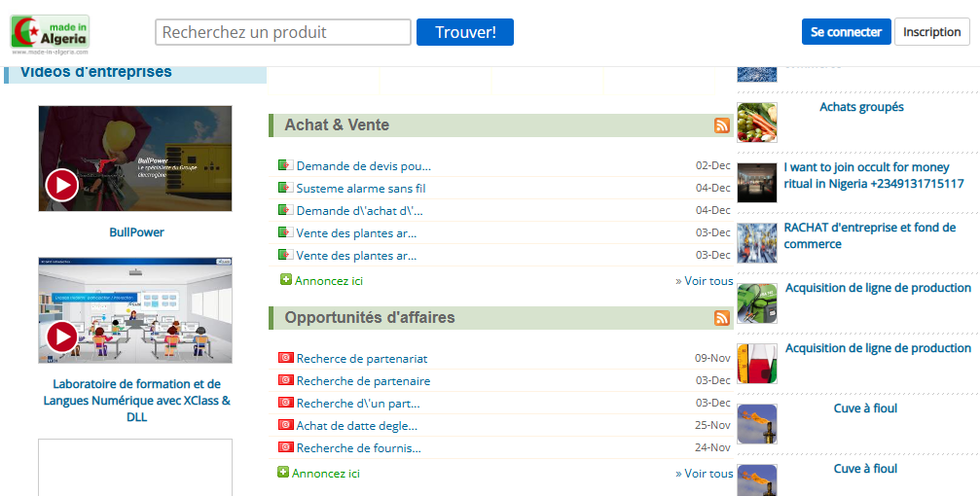Click the flag beside Achat de datte degle...

coord(285,425)
